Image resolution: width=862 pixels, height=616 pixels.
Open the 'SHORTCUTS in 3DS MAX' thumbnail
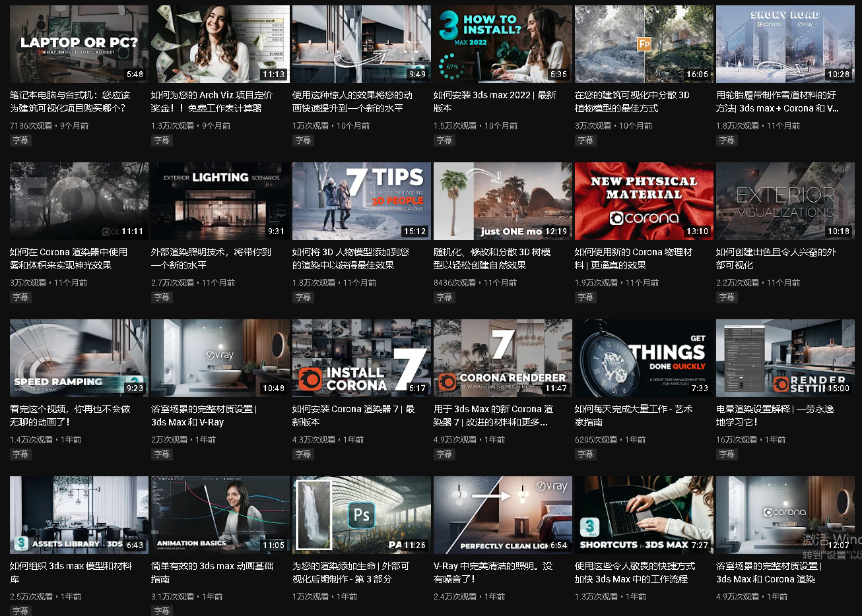coord(644,515)
